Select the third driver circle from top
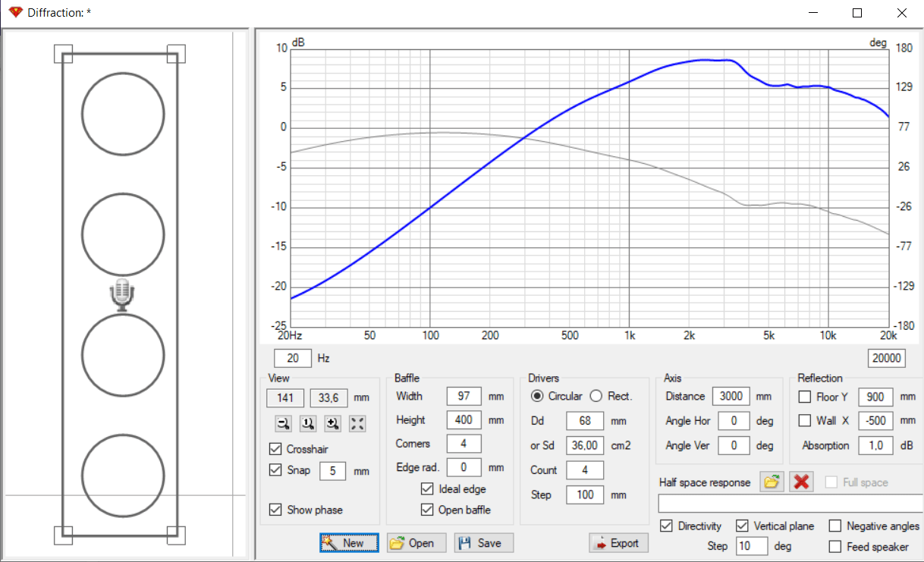This screenshot has width=924, height=562. [123, 354]
